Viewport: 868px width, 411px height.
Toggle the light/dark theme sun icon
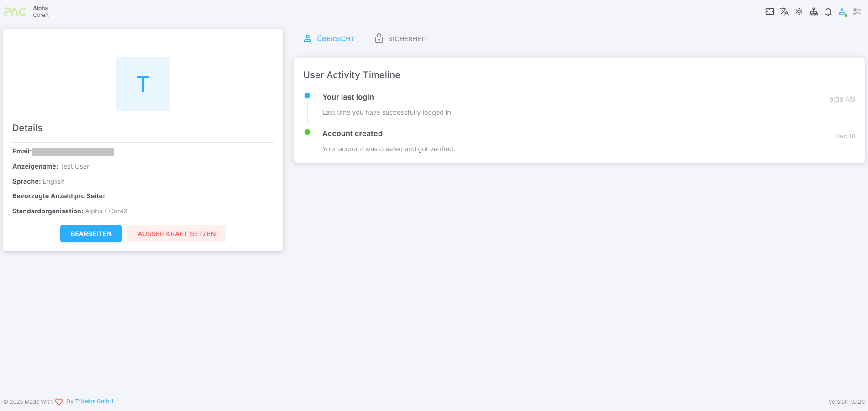click(x=799, y=12)
